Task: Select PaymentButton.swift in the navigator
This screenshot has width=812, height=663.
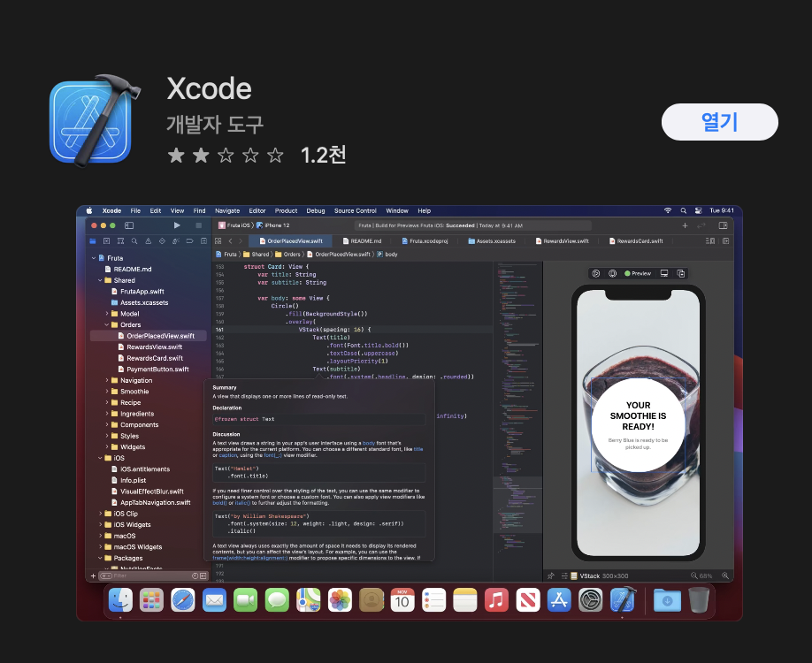Action: point(153,369)
